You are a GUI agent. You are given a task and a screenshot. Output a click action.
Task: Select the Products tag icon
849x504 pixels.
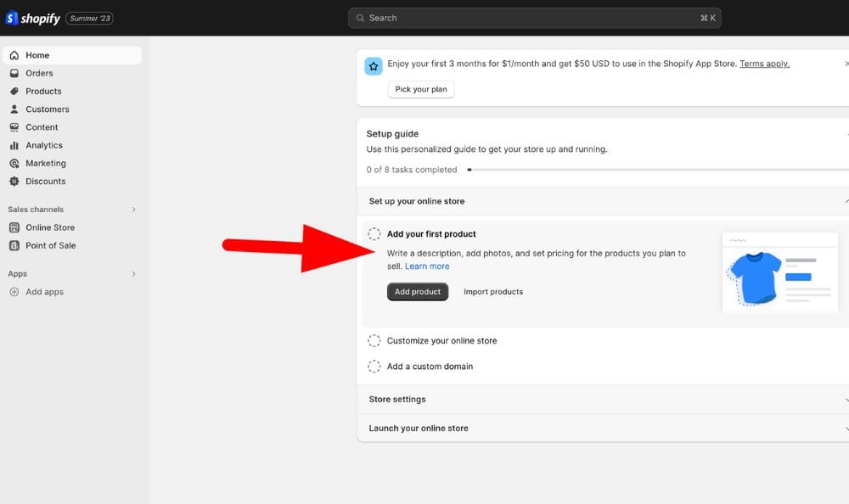click(x=14, y=91)
